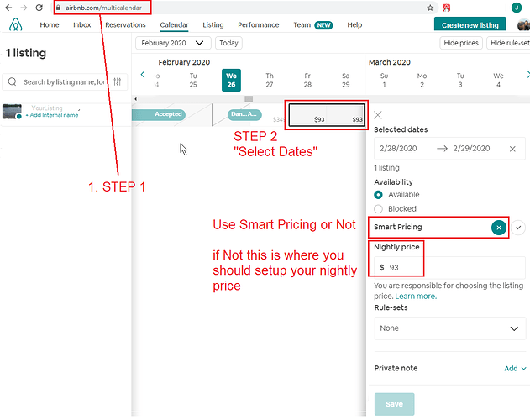This screenshot has height=420, width=530.
Task: Open the February 2020 month dropdown
Action: tap(173, 43)
